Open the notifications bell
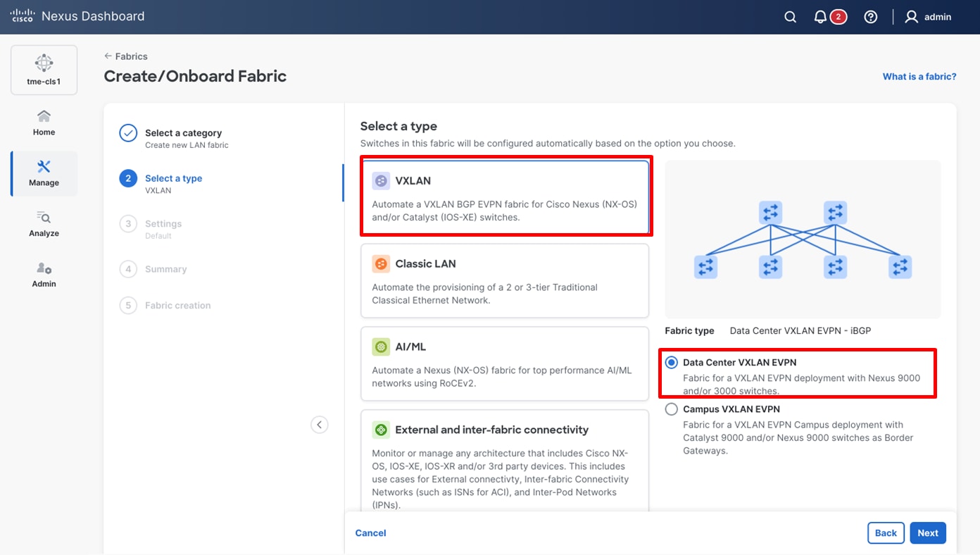 tap(820, 17)
